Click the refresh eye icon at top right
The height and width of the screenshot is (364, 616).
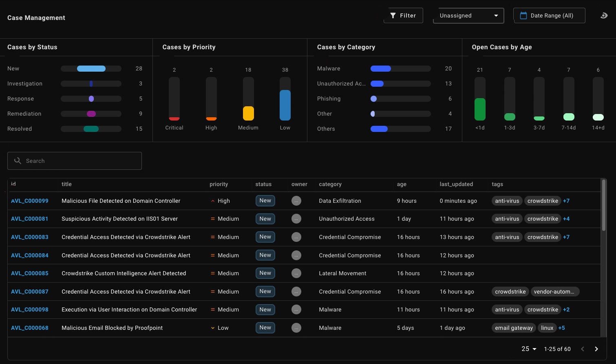point(604,15)
